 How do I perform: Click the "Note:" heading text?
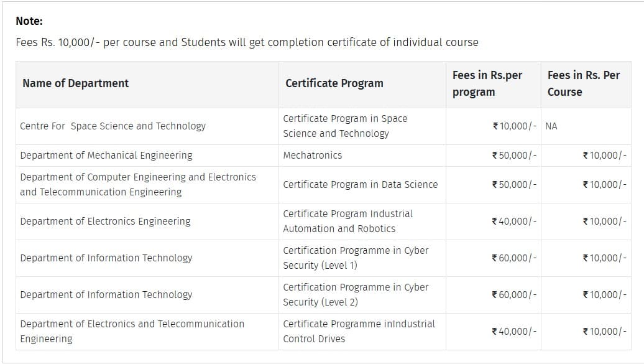29,21
